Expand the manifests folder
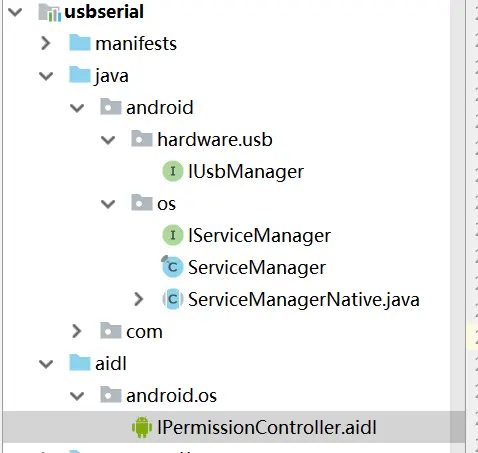 (x=45, y=43)
